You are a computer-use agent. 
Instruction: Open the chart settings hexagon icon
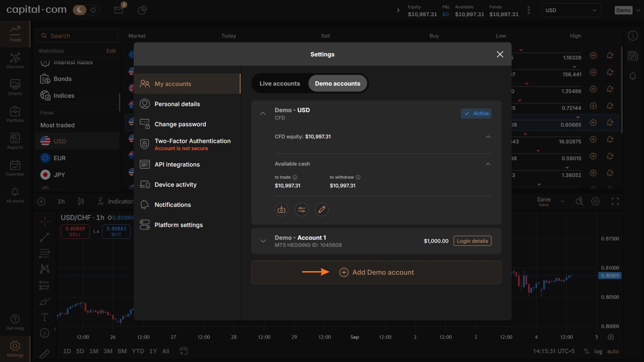(x=595, y=201)
